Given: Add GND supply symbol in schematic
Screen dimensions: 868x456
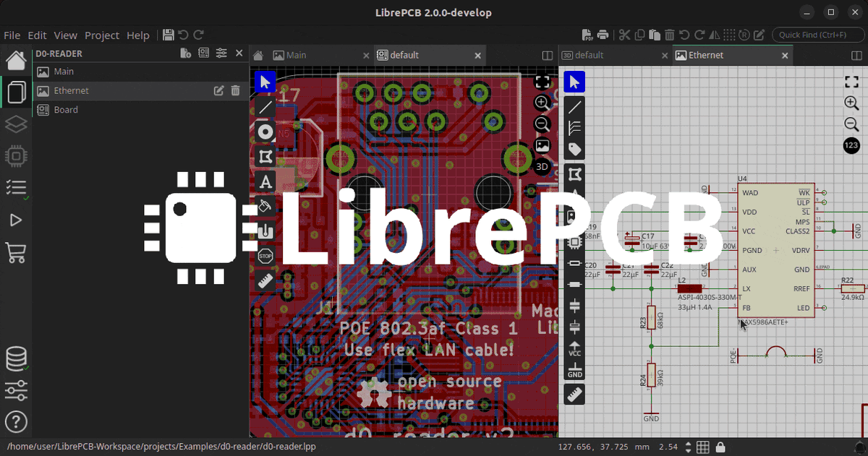Looking at the screenshot, I should coord(575,370).
